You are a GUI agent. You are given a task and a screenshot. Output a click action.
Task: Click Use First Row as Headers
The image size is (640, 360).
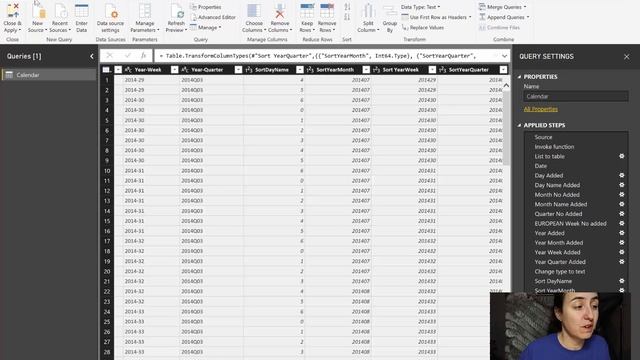(x=436, y=17)
